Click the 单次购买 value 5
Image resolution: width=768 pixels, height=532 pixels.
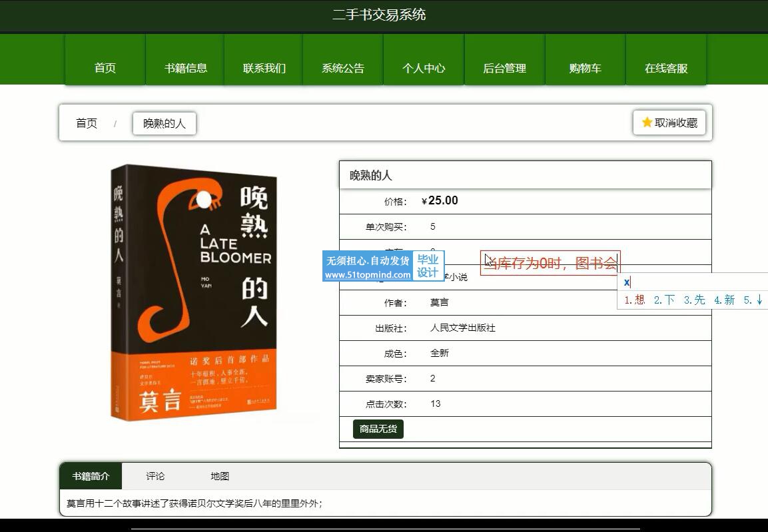tap(432, 226)
